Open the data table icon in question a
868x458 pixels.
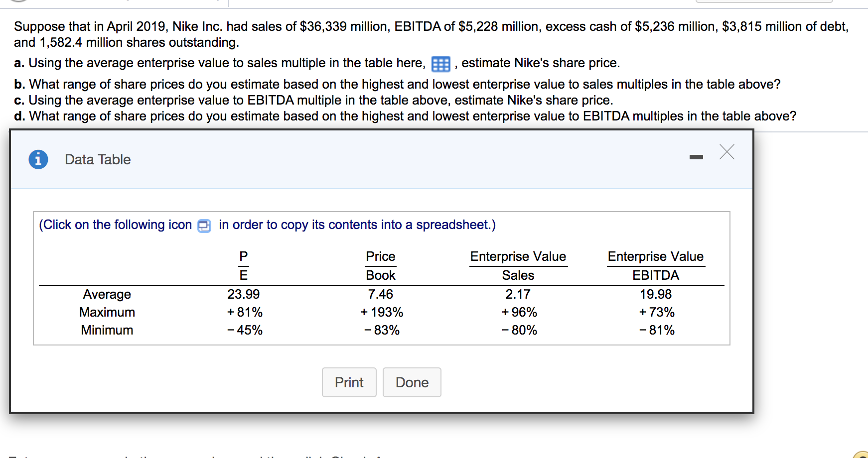click(x=441, y=64)
